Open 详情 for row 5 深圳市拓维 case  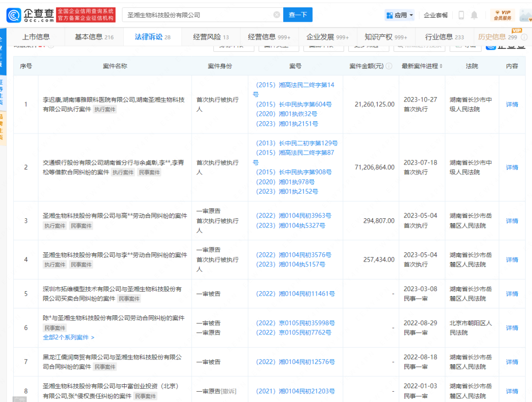click(512, 294)
